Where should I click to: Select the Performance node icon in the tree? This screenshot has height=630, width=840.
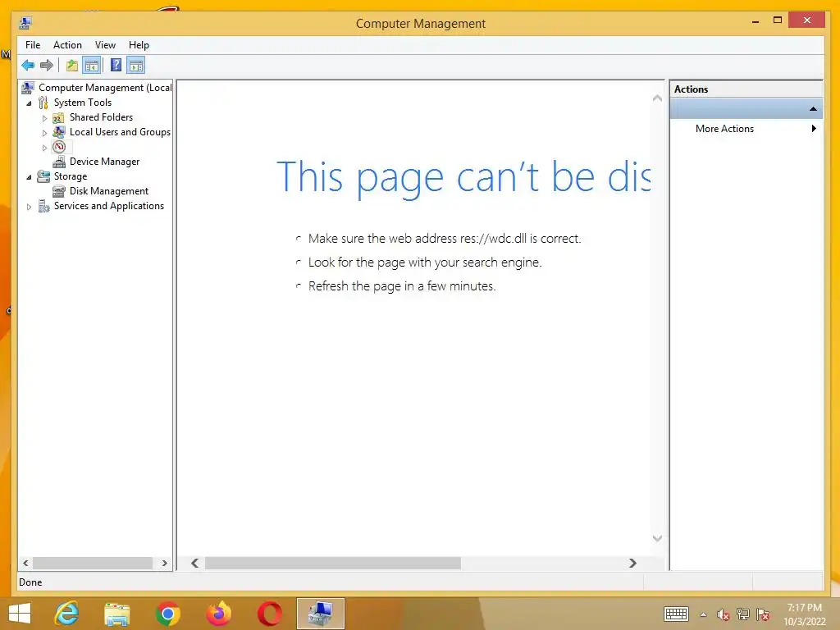point(59,147)
